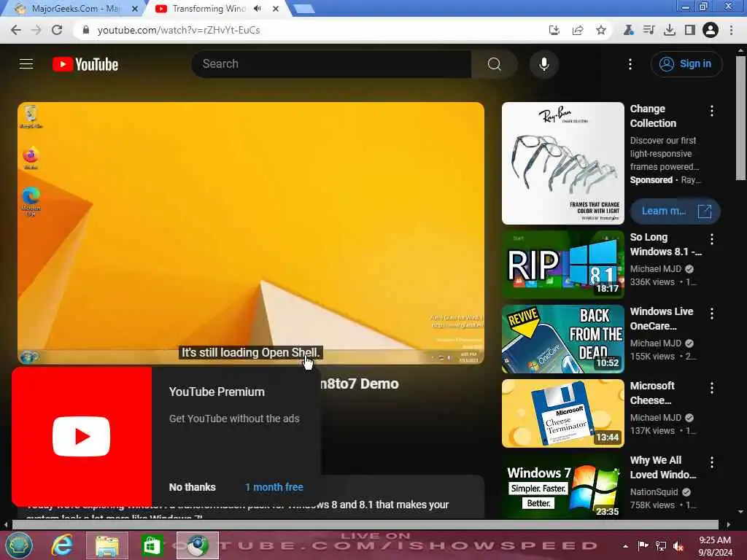Open the Back From The Dead thumbnail
Screen dimensions: 747x560
tap(562, 339)
